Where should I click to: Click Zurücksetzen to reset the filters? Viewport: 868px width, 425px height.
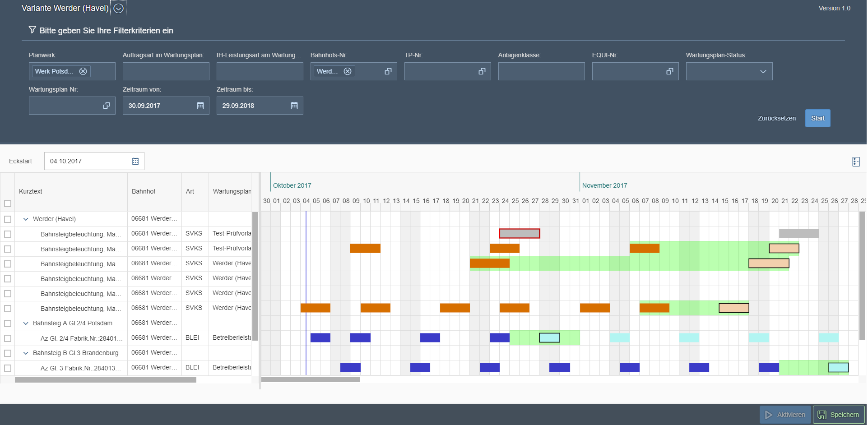coord(776,118)
